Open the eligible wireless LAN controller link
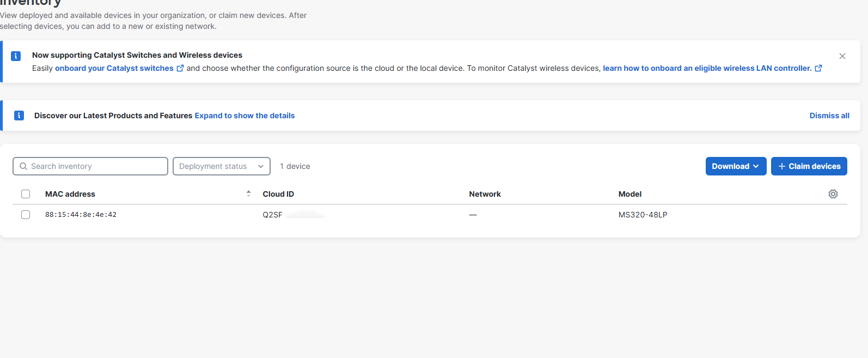868x358 pixels. pos(707,68)
